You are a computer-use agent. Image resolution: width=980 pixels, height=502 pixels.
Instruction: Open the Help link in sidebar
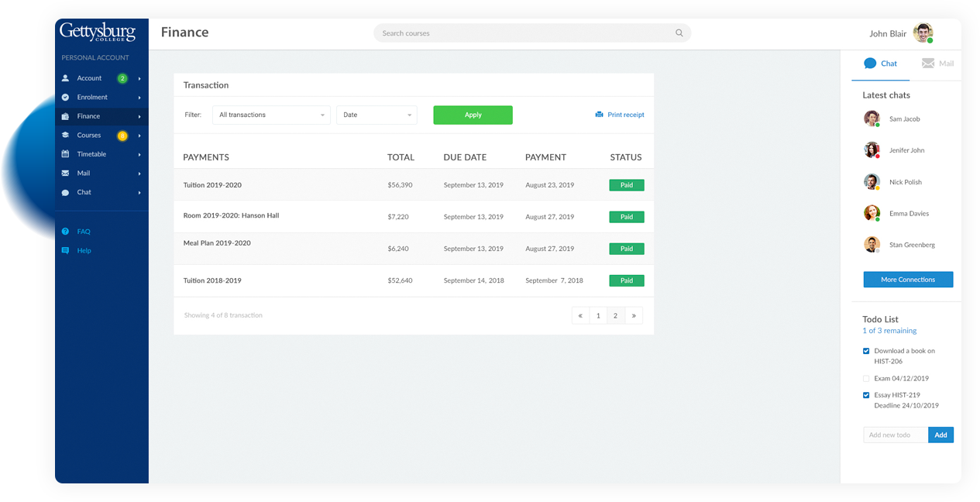84,250
